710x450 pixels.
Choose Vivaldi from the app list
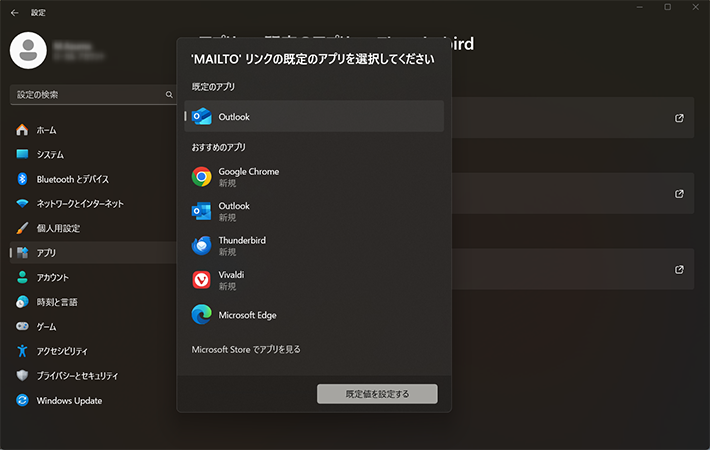click(x=314, y=280)
